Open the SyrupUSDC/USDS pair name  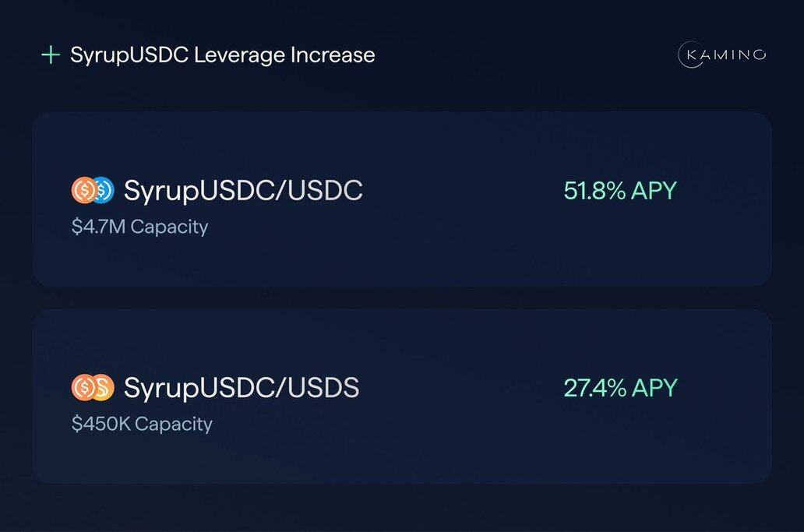(x=242, y=388)
